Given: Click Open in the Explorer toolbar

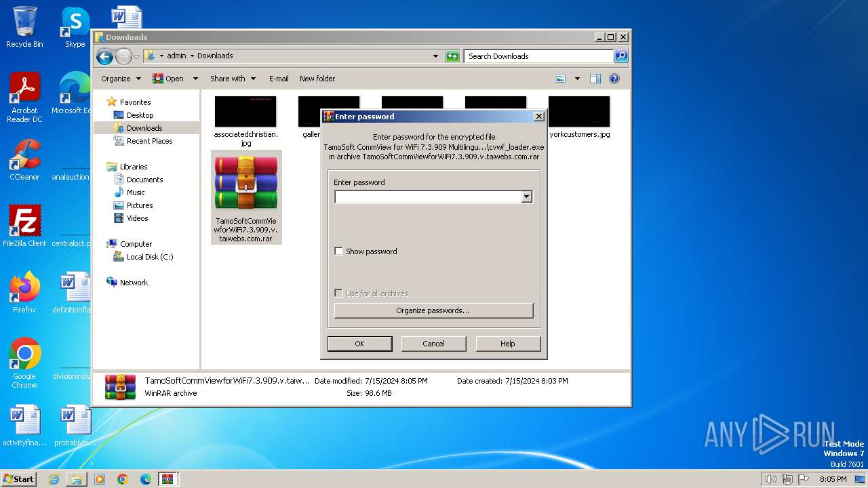Looking at the screenshot, I should pyautogui.click(x=169, y=79).
